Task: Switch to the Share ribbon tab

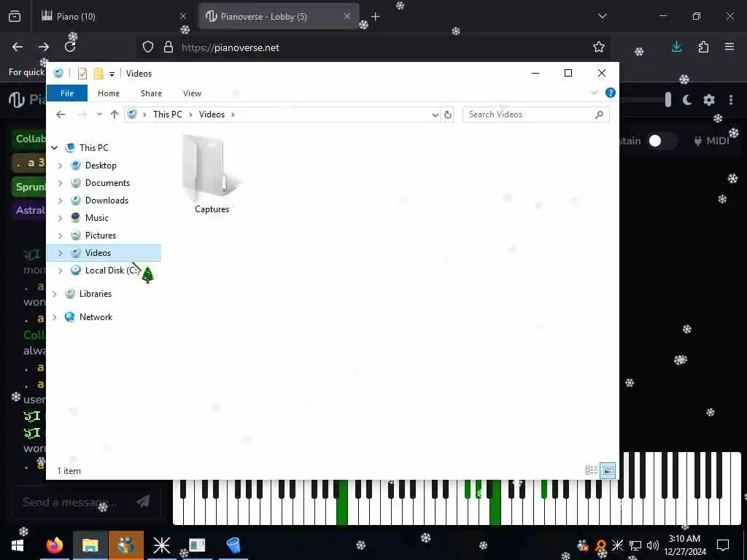Action: click(x=151, y=93)
